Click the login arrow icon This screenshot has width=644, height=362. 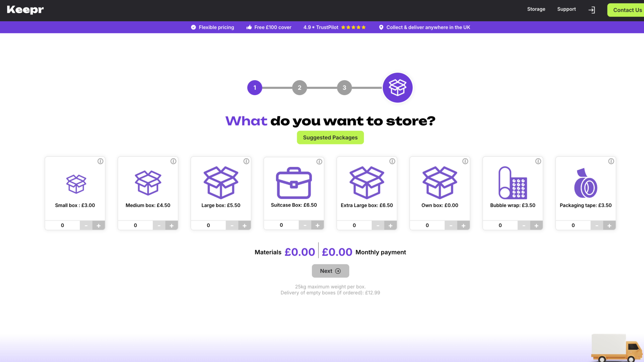[x=592, y=10]
